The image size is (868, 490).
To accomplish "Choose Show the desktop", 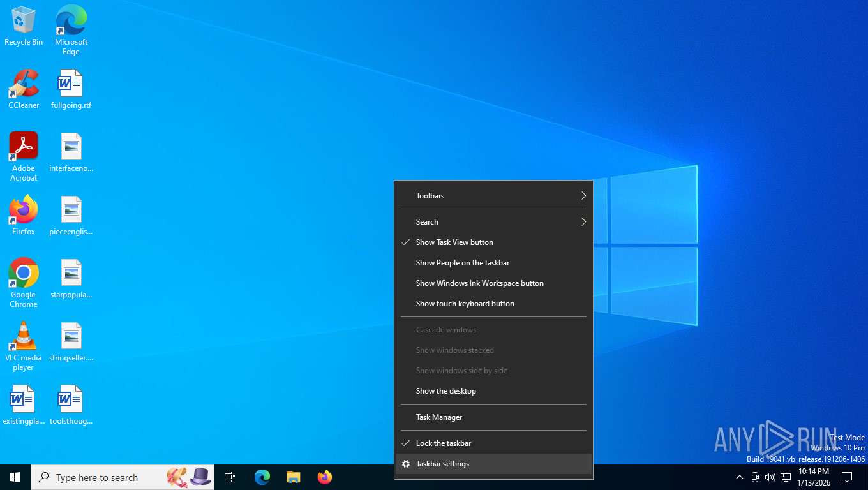I will (x=493, y=391).
